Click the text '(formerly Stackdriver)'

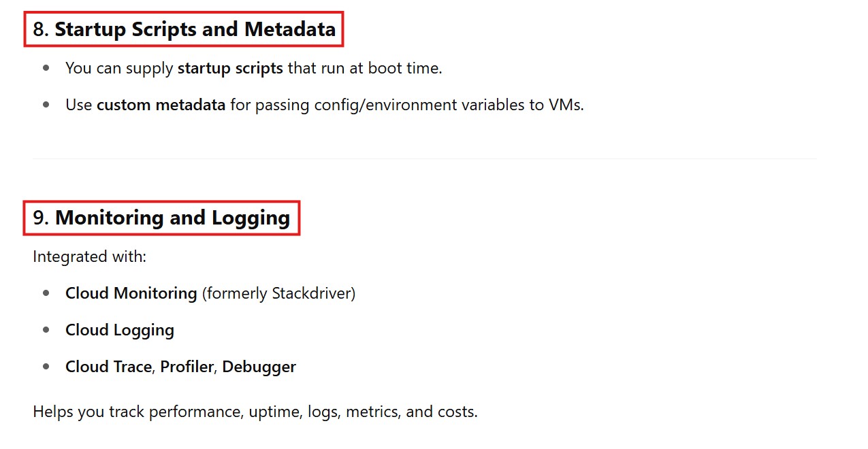(x=278, y=293)
